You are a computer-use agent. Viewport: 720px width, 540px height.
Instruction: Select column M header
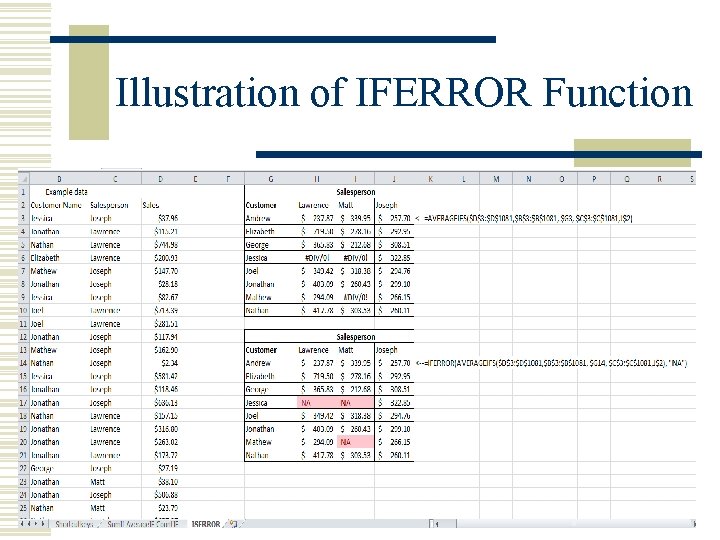pyautogui.click(x=496, y=179)
